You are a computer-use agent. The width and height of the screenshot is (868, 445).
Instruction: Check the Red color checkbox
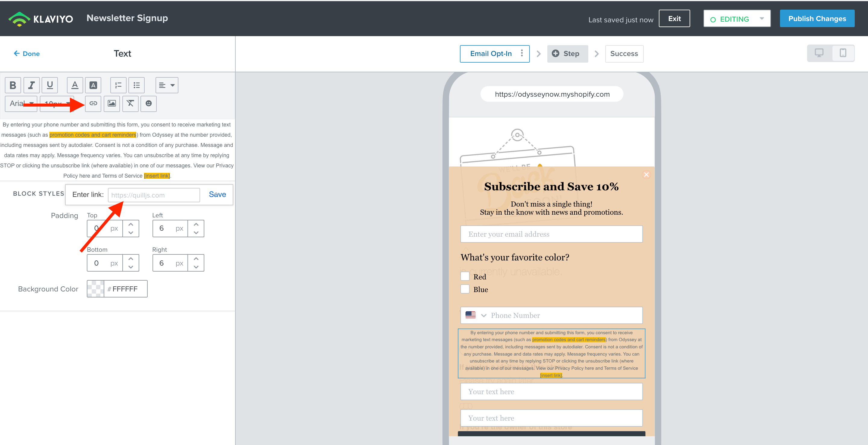(x=465, y=276)
